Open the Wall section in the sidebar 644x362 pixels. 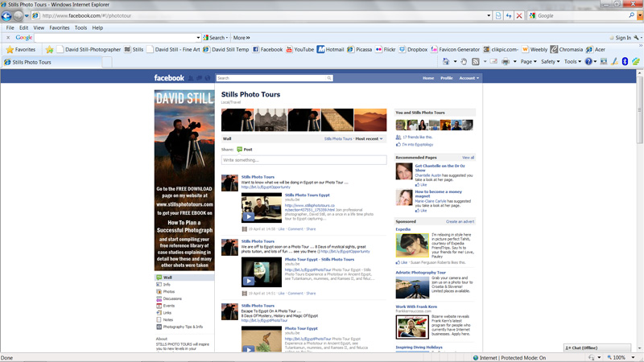184,278
